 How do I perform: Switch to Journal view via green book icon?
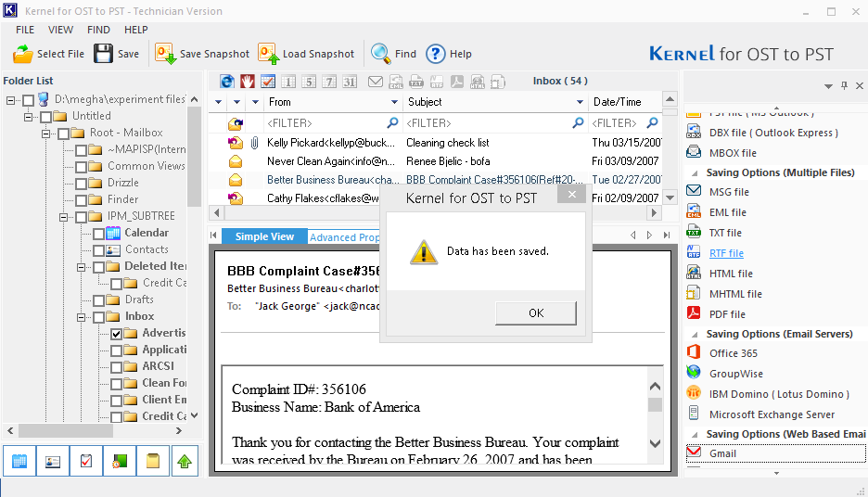click(x=119, y=461)
